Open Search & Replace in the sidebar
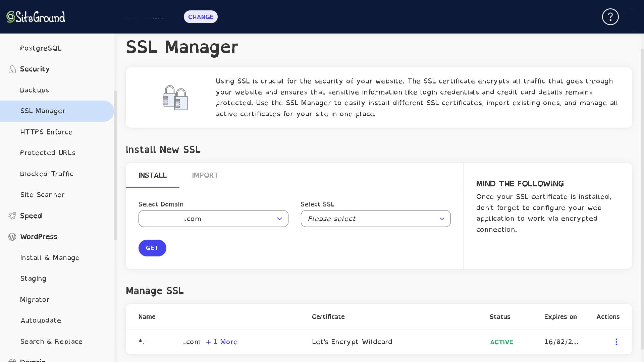 point(51,342)
